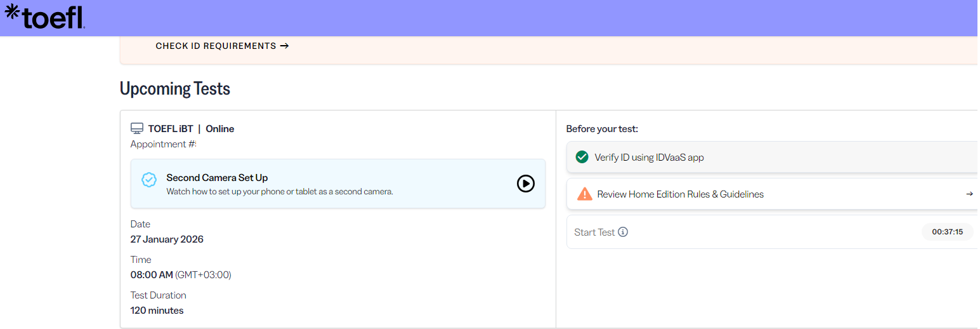Click the orange warning triangle icon
Viewport: 980px width, 329px height.
pos(584,194)
